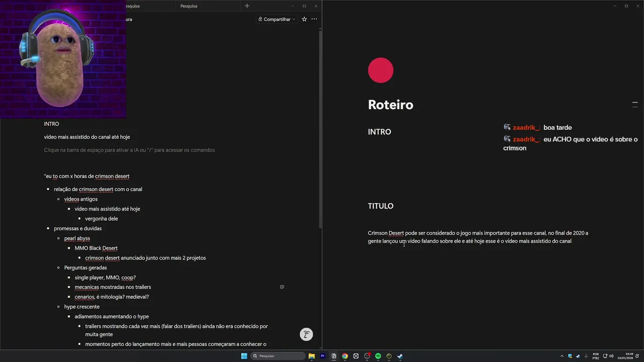Click the 'hype crescente' sub-bullet
644x362 pixels.
pyautogui.click(x=82, y=307)
